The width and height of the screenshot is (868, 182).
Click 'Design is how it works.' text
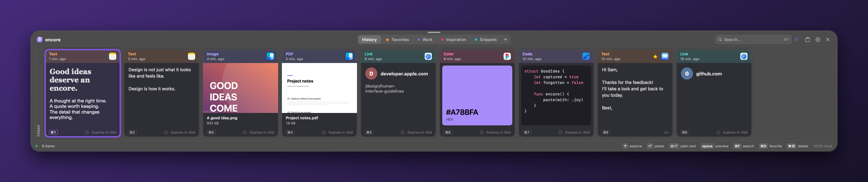152,89
